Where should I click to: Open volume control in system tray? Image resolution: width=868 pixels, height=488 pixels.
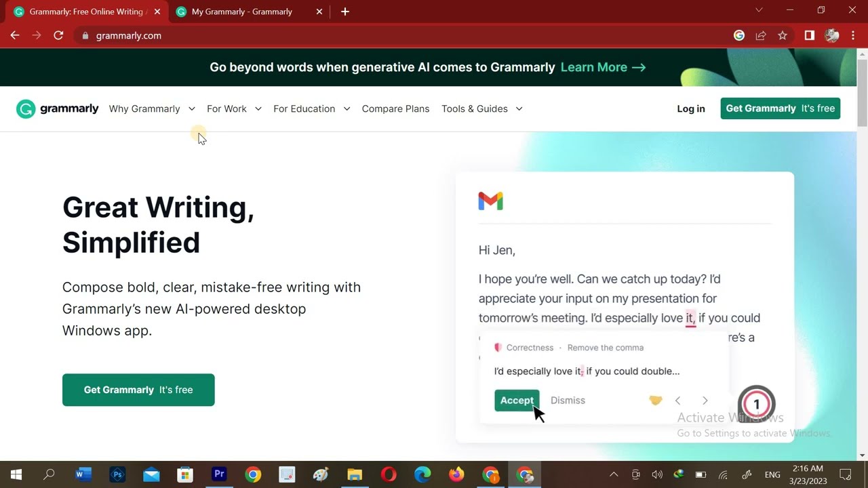[x=656, y=474]
